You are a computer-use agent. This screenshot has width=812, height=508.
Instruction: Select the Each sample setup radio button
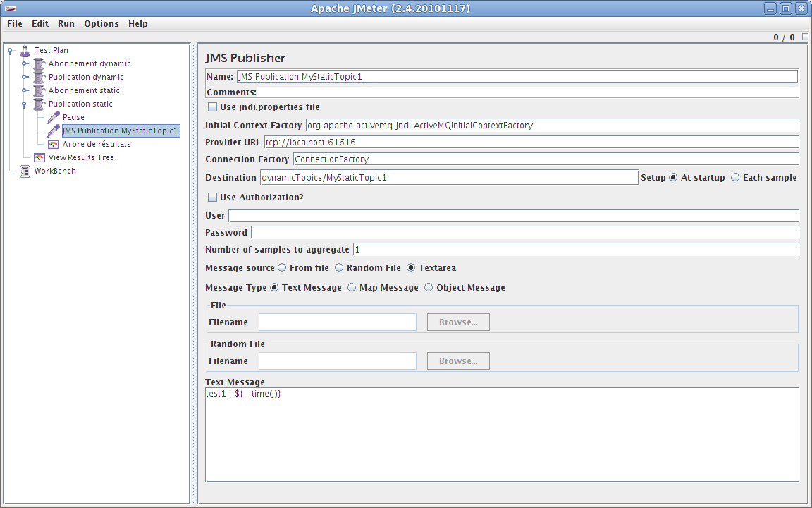tap(735, 178)
